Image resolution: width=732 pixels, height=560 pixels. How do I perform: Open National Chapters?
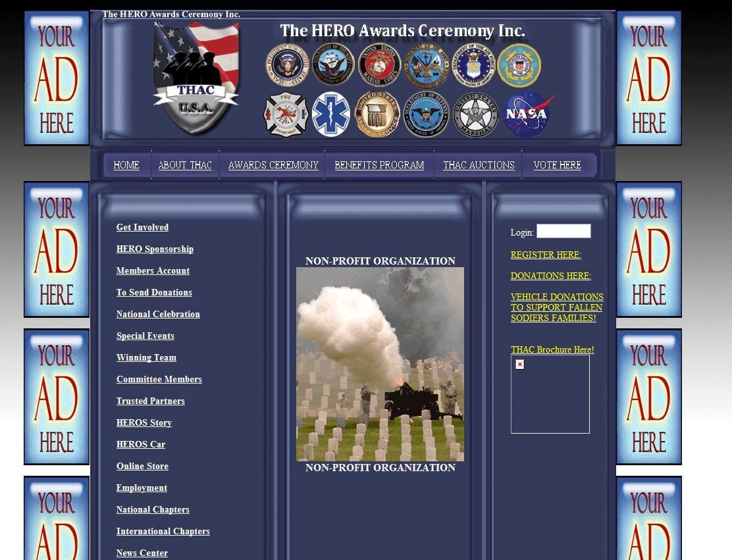153,509
